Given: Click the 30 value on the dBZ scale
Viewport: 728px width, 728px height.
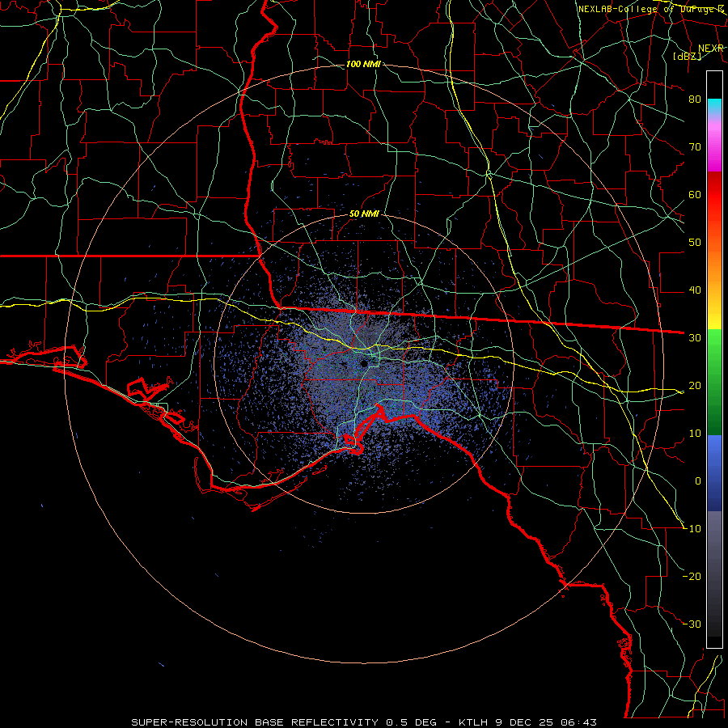Looking at the screenshot, I should coord(695,338).
